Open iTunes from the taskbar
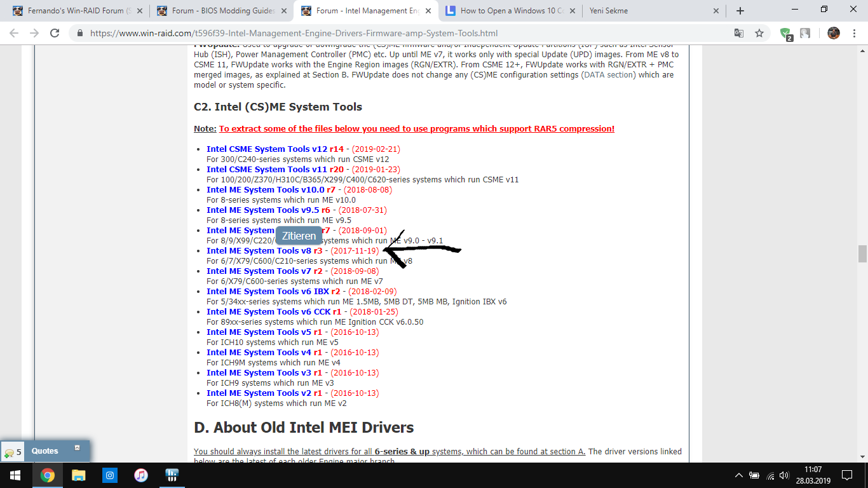 (140, 475)
